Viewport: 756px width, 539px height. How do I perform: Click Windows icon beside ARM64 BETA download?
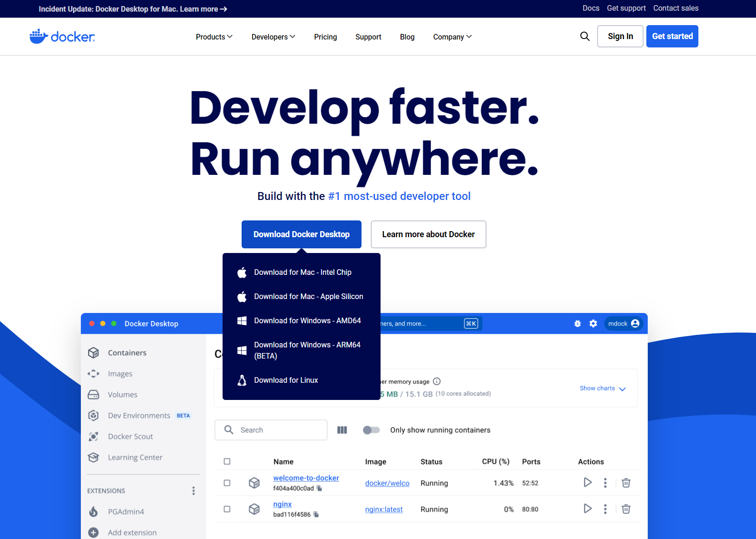pos(242,351)
